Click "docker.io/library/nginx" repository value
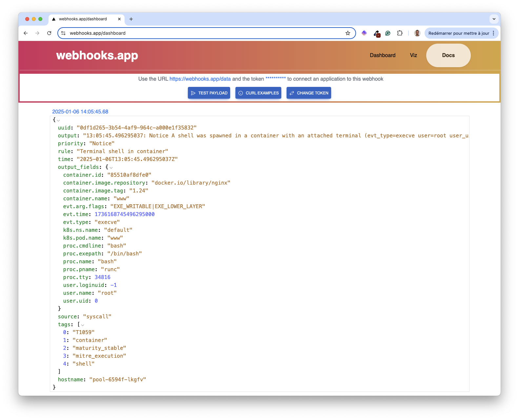 [191, 183]
